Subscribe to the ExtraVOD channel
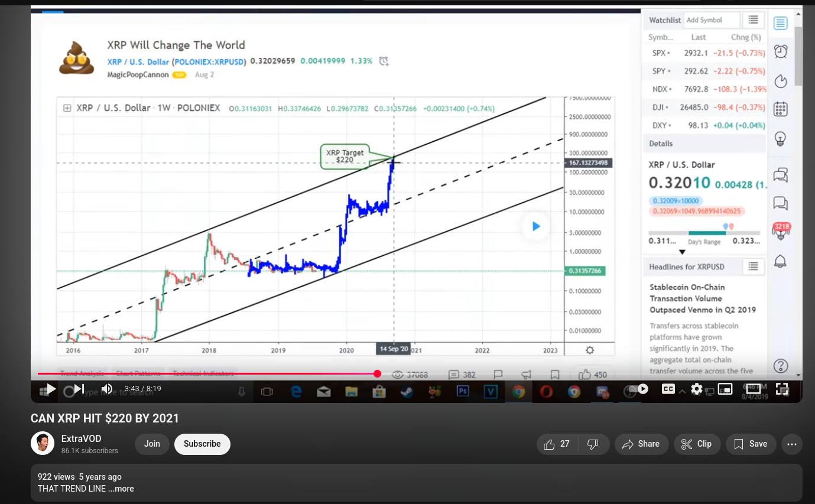The image size is (815, 504). [x=202, y=444]
